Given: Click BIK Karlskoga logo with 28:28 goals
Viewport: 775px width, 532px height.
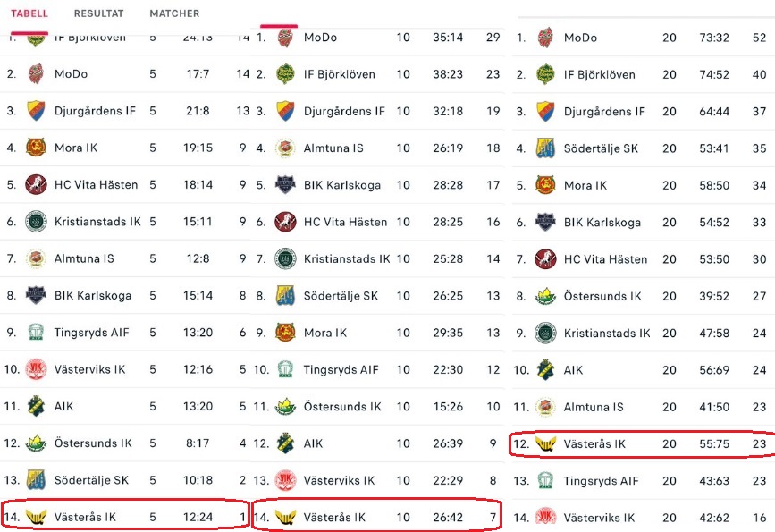Looking at the screenshot, I should click(x=285, y=185).
